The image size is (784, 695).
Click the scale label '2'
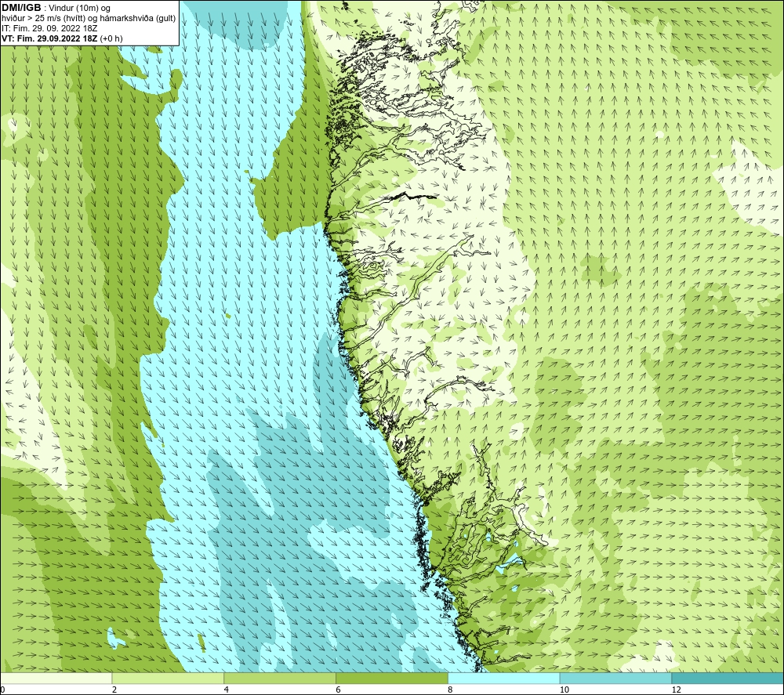(114, 690)
